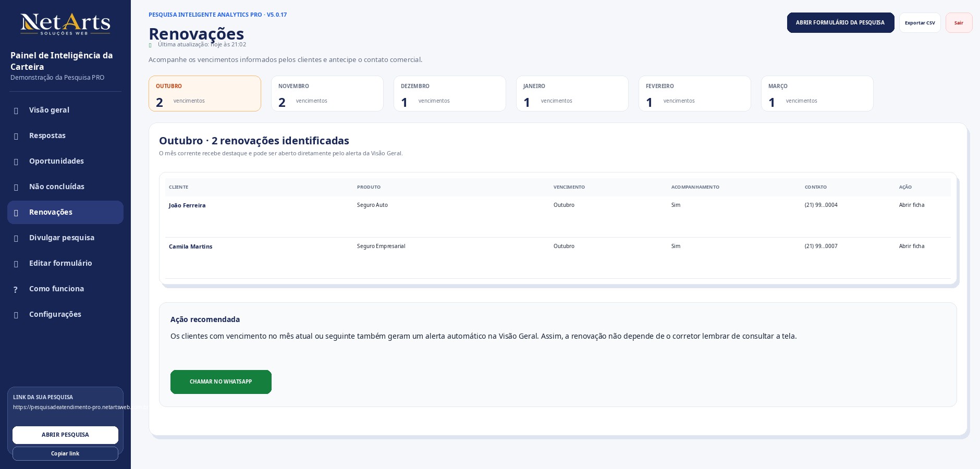Open Oportunidades in sidebar

(65, 161)
